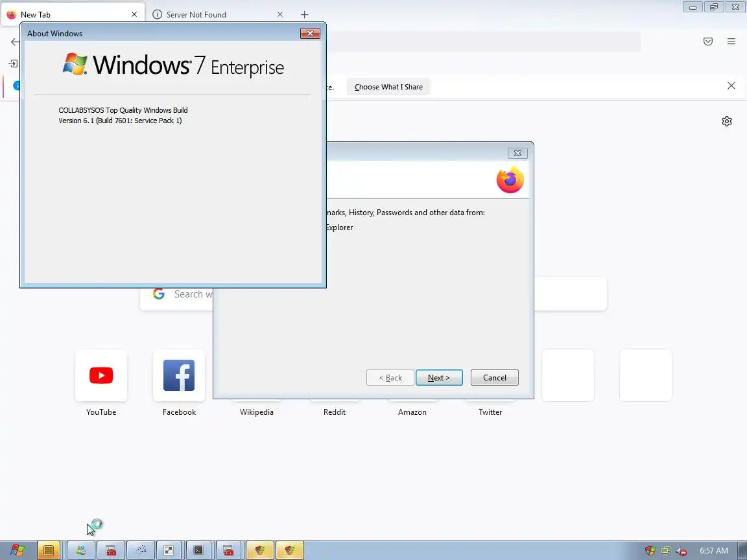The width and height of the screenshot is (747, 560).
Task: Click the network tray icon
Action: [x=665, y=551]
